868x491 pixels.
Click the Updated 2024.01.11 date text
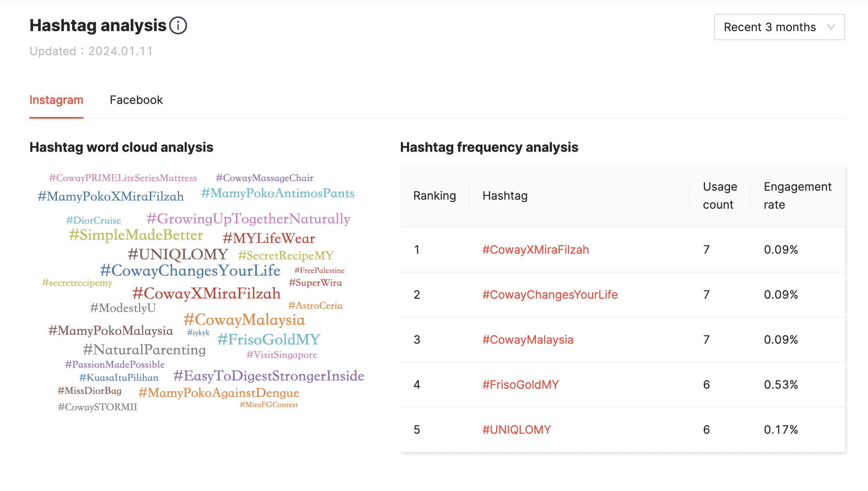pos(91,51)
